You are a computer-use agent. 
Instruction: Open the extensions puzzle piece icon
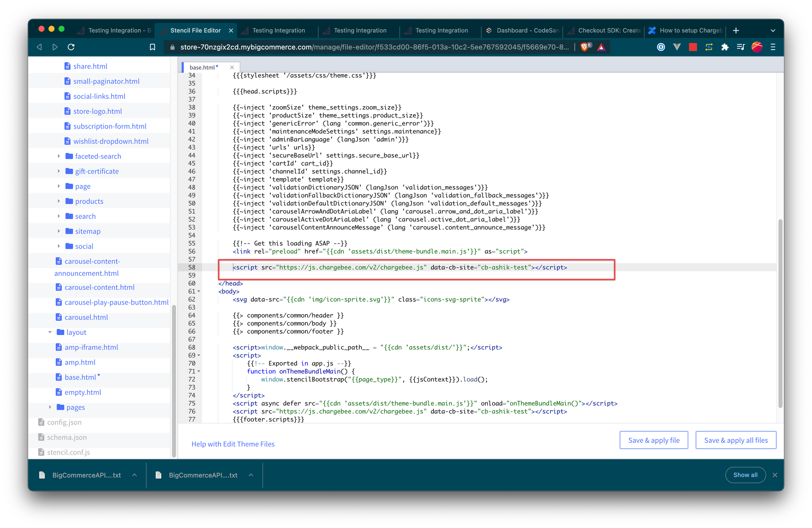pyautogui.click(x=725, y=47)
